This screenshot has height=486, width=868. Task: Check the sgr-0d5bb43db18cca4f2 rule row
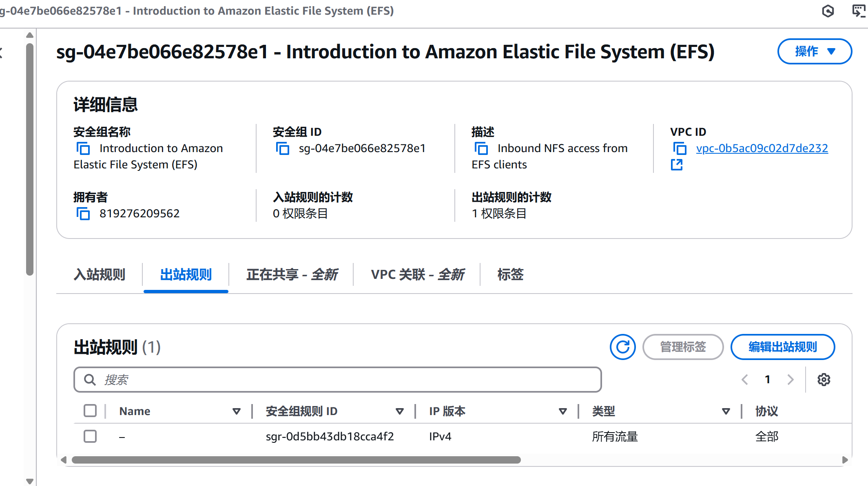(90, 436)
